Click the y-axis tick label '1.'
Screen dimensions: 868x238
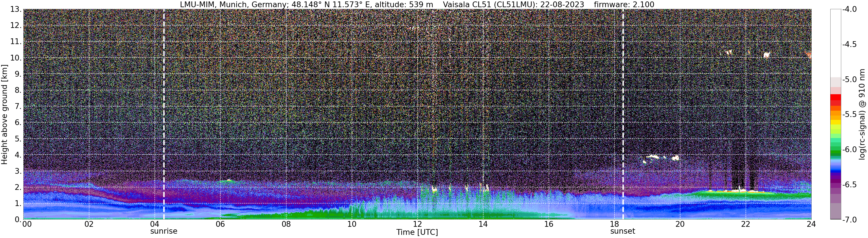[18, 203]
